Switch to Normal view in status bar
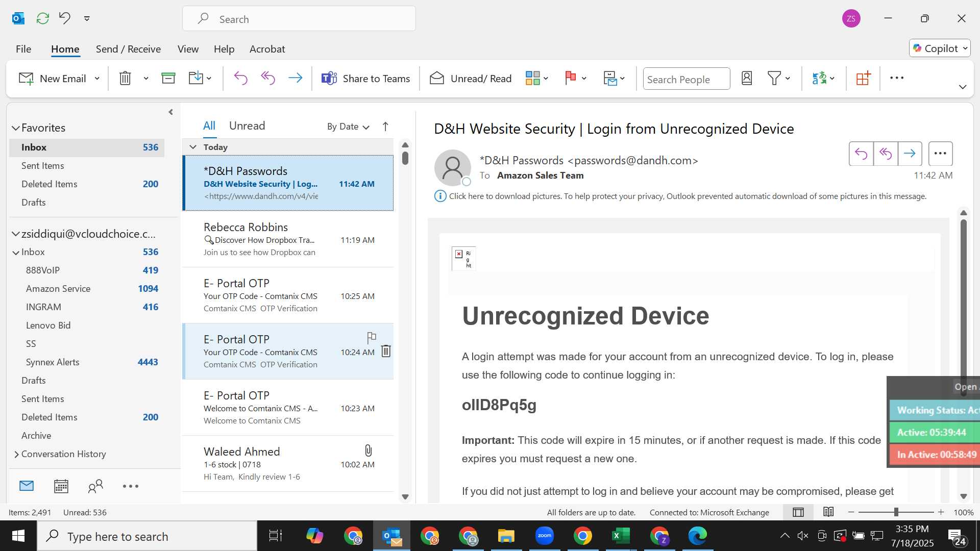 coord(798,512)
